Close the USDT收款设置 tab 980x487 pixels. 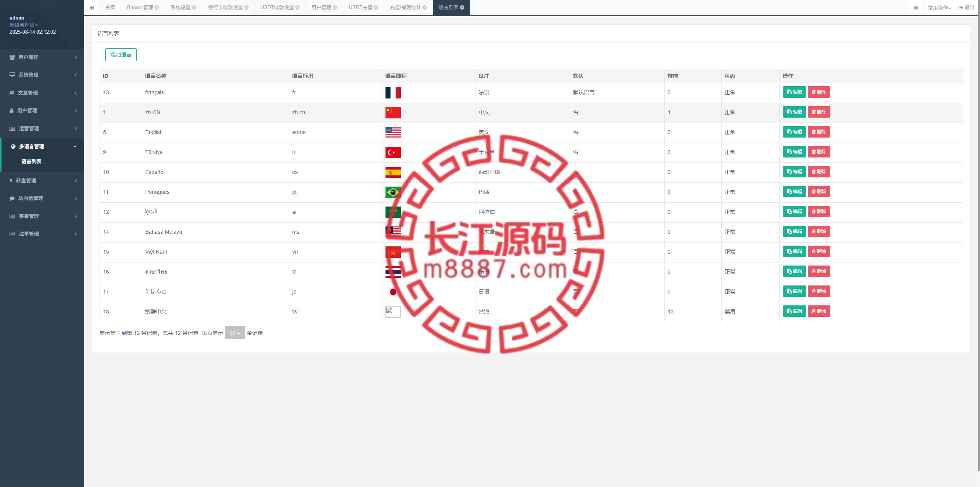pyautogui.click(x=297, y=8)
